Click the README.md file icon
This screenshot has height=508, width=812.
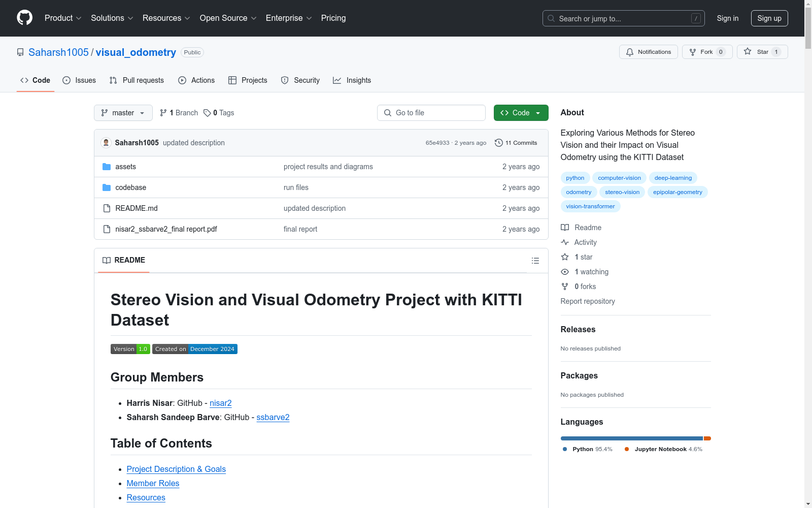pos(107,208)
